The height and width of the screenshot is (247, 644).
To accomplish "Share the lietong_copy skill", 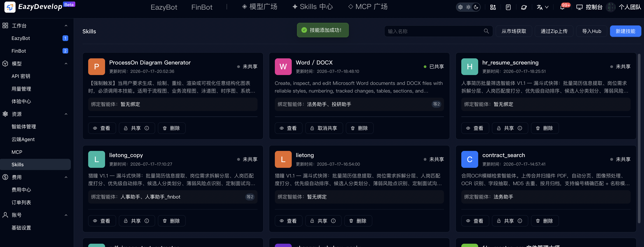I will pos(137,221).
